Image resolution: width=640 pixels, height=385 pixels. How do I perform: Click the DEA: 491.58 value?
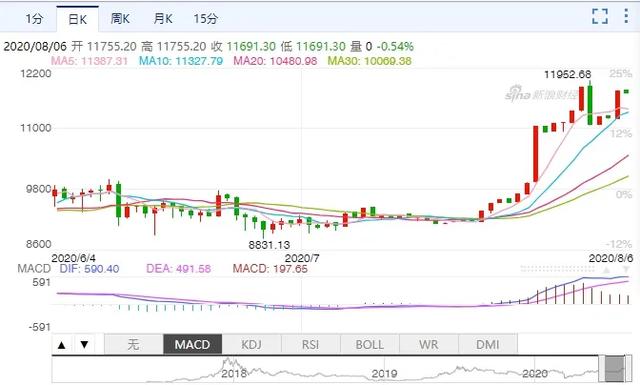(179, 269)
